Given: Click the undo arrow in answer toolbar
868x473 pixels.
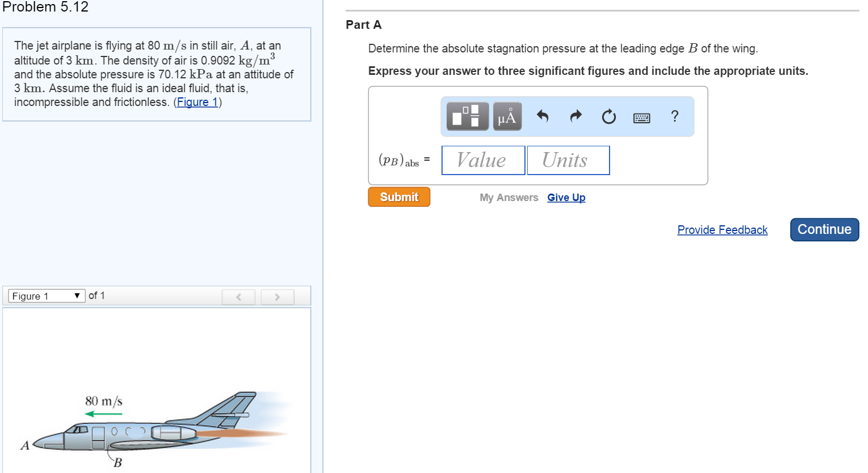Looking at the screenshot, I should click(542, 116).
